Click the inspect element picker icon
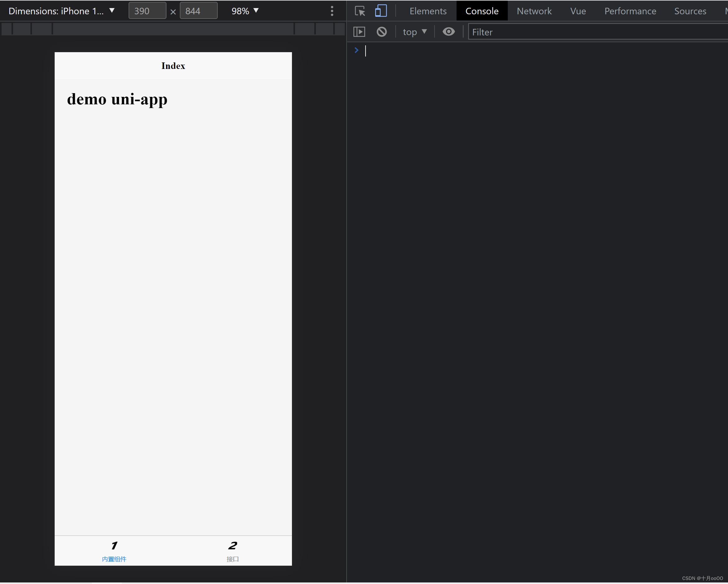 coord(360,11)
